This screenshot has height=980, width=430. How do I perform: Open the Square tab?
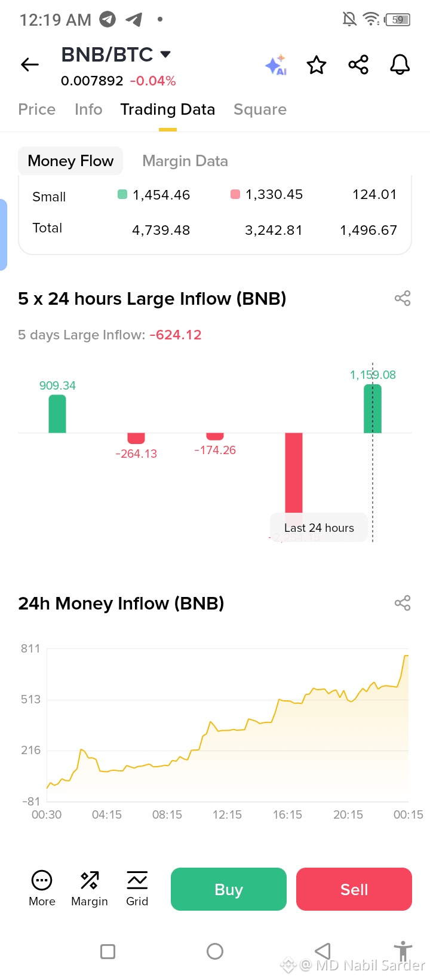coord(260,109)
